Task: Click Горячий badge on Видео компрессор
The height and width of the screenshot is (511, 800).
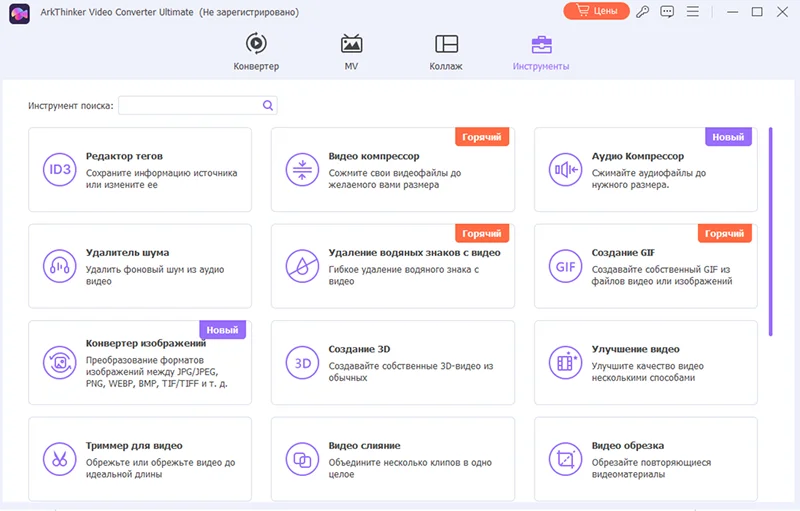Action: pos(482,137)
